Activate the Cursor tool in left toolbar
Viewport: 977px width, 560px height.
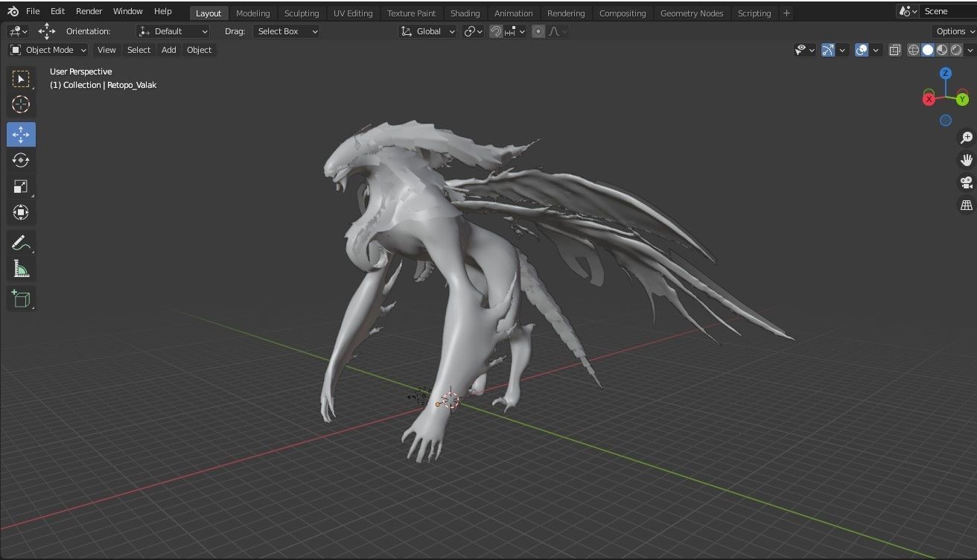[21, 104]
